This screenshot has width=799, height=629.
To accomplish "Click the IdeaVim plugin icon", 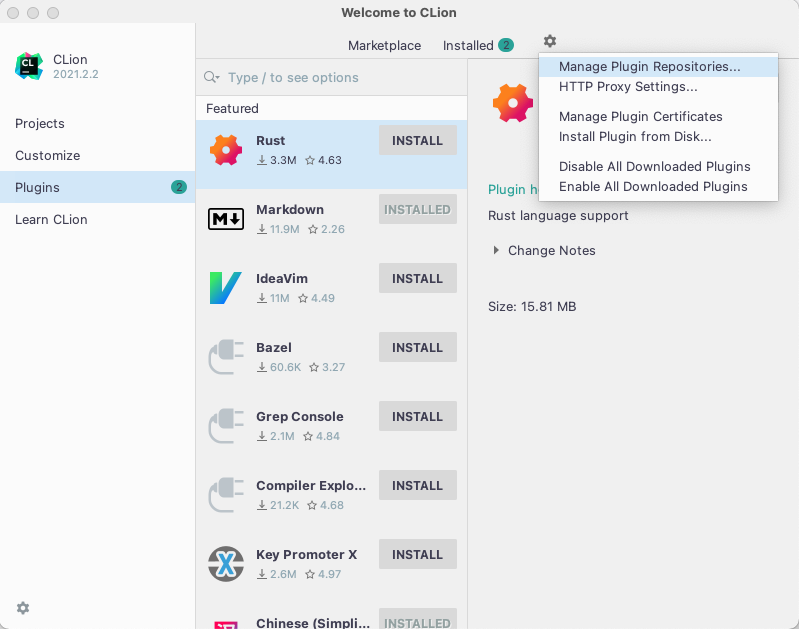I will pos(226,288).
